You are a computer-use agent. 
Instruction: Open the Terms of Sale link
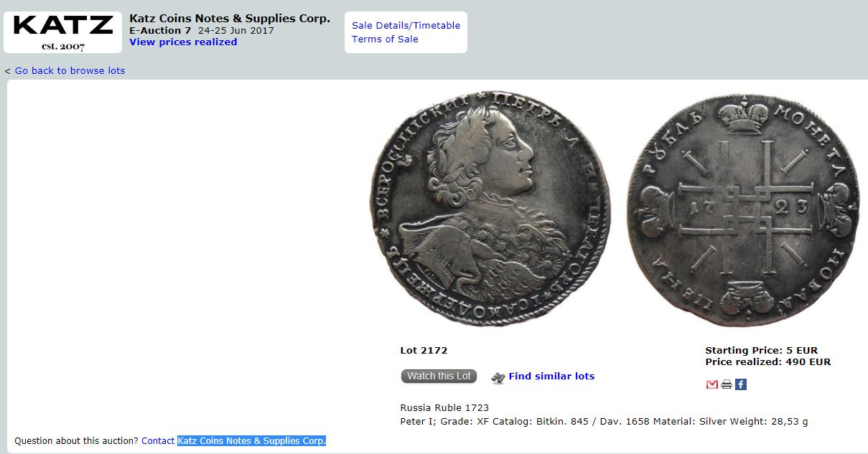(385, 39)
